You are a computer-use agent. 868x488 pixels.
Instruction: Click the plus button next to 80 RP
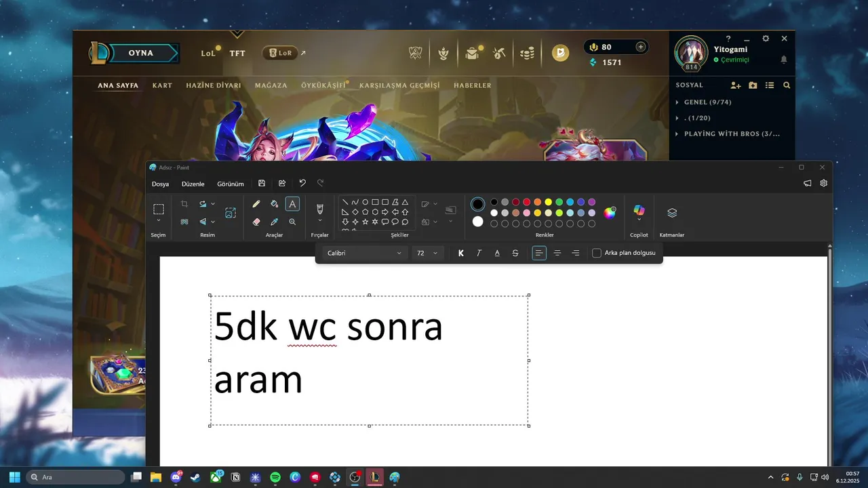tap(641, 47)
